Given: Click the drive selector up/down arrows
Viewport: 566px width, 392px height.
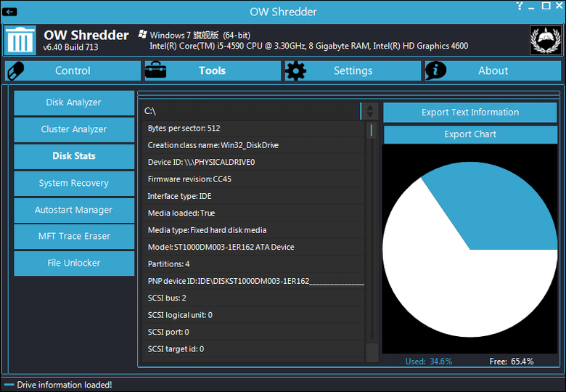Looking at the screenshot, I should coord(370,111).
